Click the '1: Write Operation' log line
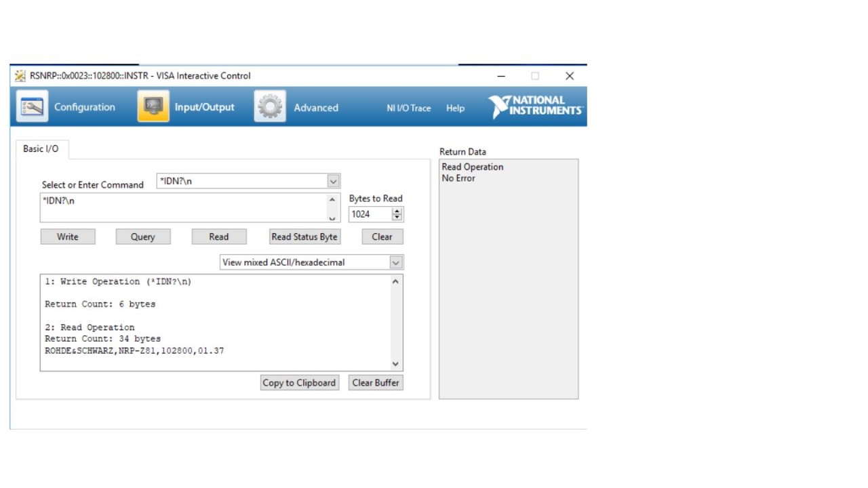 [x=118, y=281]
